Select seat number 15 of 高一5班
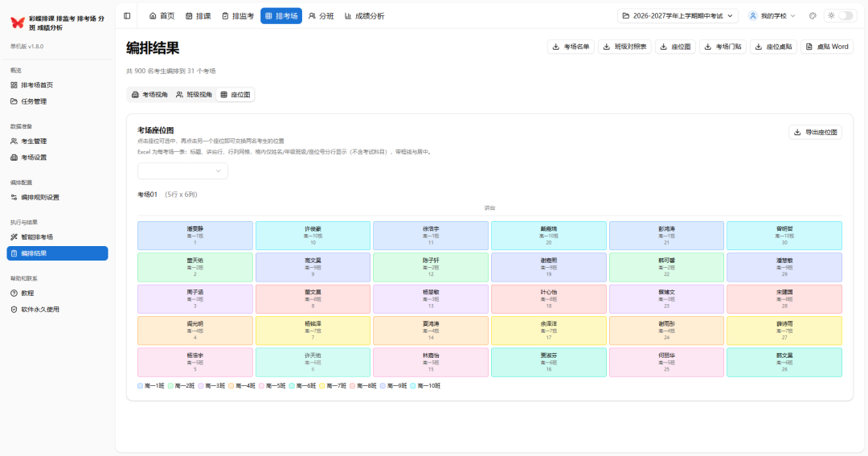Image resolution: width=868 pixels, height=456 pixels. (431, 363)
